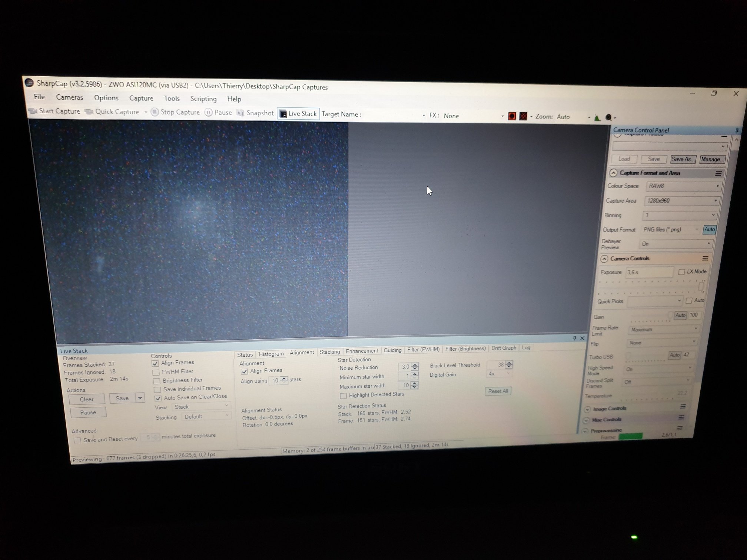This screenshot has width=747, height=560.
Task: Click the image histogram toolbar icon
Action: coord(597,118)
